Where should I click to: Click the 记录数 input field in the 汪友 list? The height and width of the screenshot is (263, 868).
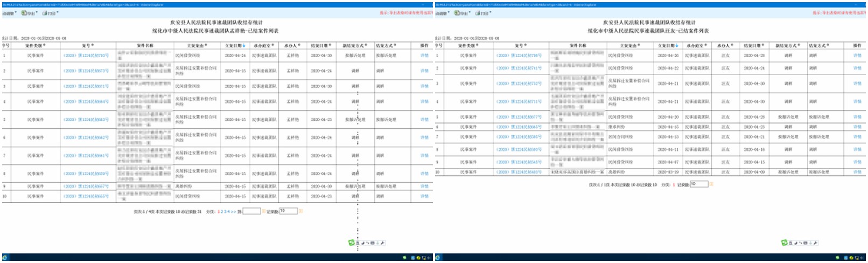pos(699,184)
